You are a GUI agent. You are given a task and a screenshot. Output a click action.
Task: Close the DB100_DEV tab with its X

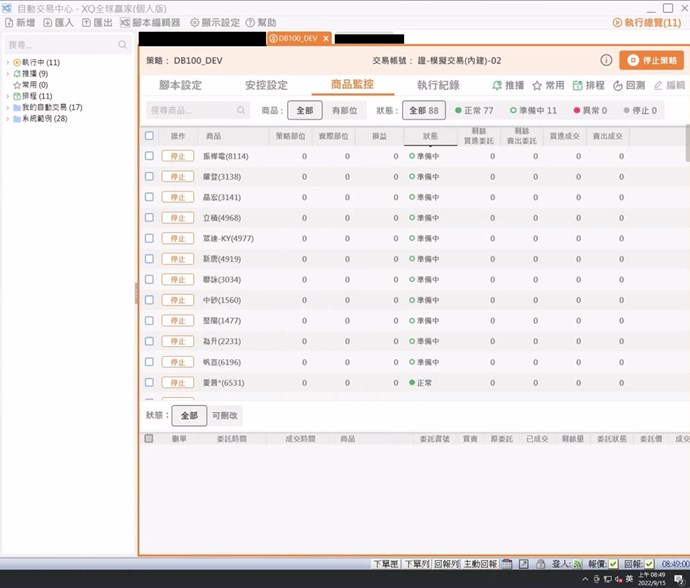point(324,39)
